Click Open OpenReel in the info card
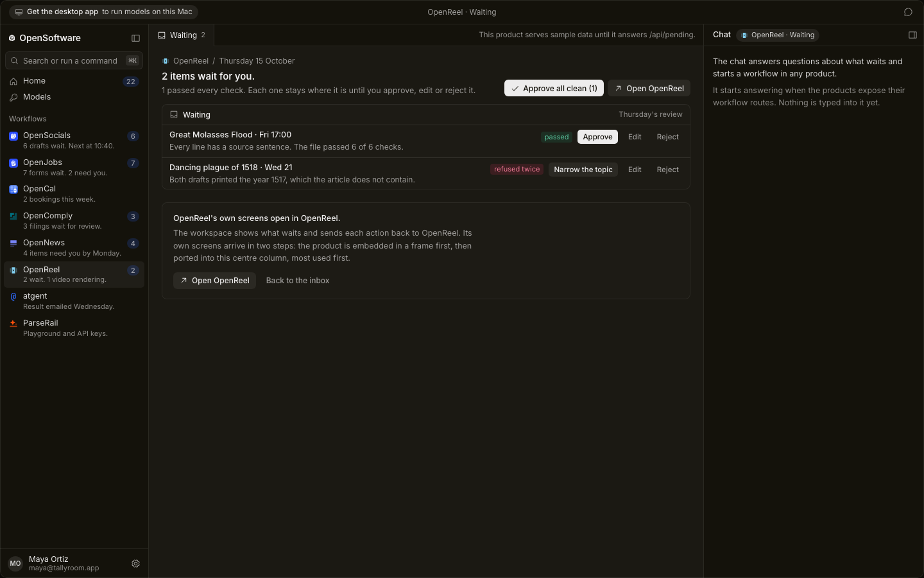This screenshot has width=924, height=578. (214, 281)
